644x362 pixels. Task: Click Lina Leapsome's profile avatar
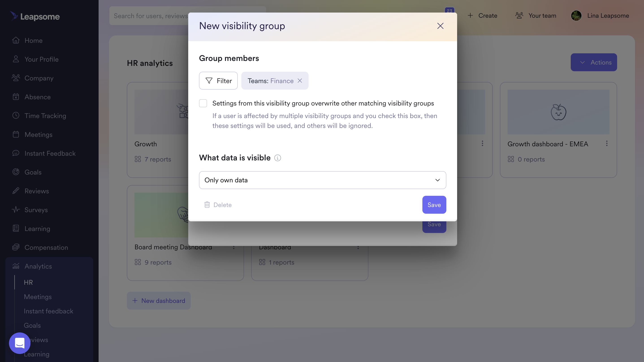[576, 15]
